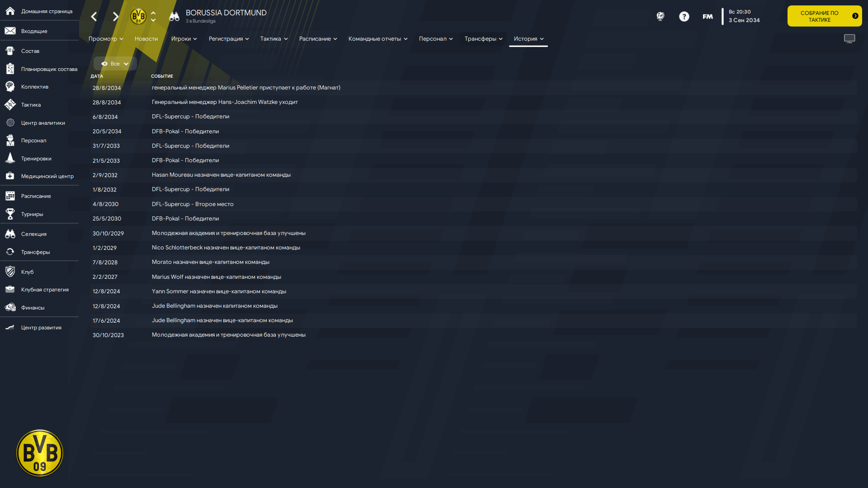Open the help question mark icon
This screenshot has height=488, width=868.
684,17
